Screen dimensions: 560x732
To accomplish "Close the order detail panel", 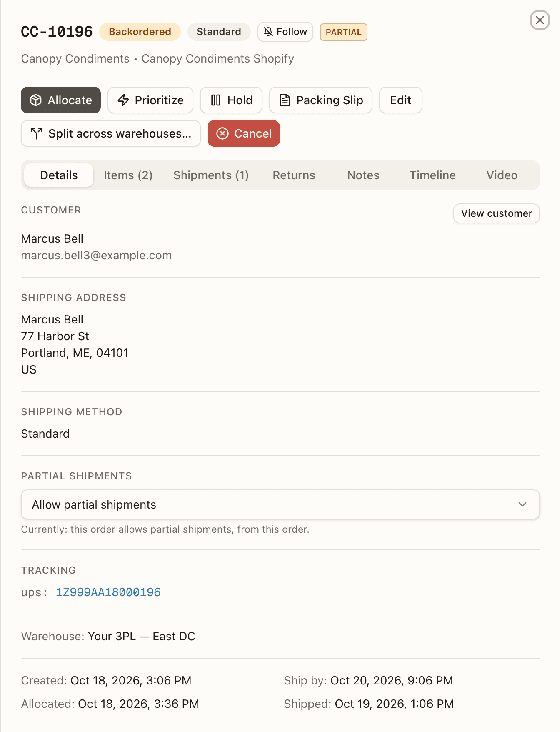I will (540, 20).
